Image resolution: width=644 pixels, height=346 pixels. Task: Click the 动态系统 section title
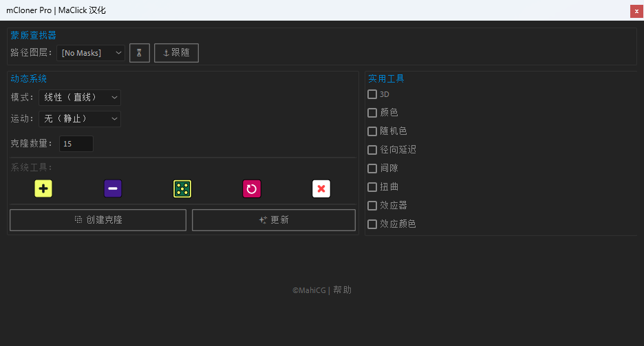click(28, 78)
